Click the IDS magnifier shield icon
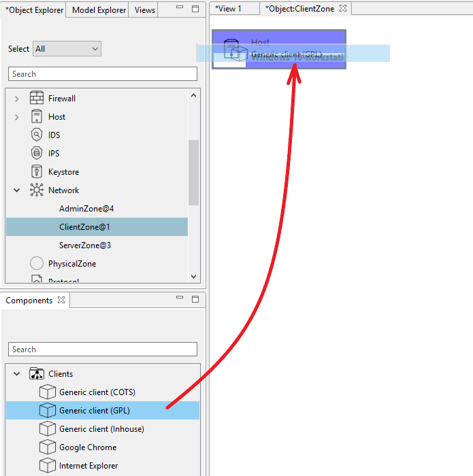The width and height of the screenshot is (473, 476). click(x=37, y=135)
